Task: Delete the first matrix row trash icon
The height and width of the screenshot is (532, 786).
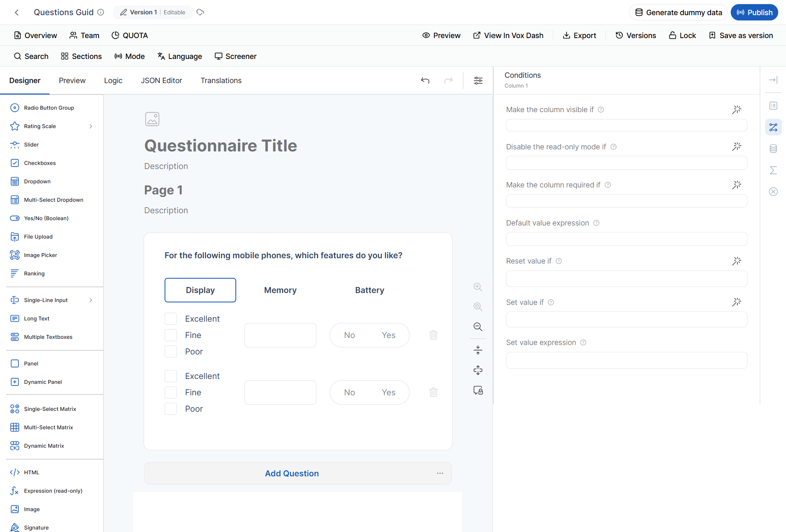Action: [x=434, y=335]
